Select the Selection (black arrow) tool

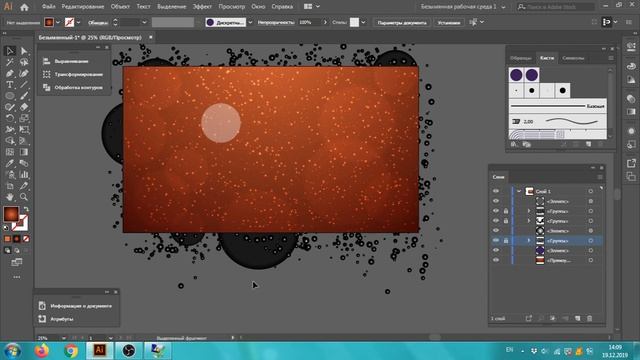coord(10,51)
